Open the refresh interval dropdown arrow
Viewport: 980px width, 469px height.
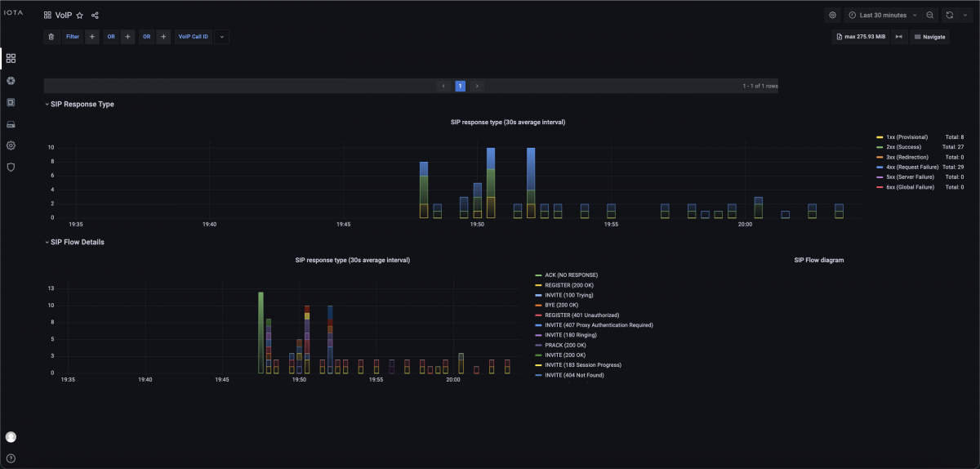(x=964, y=15)
